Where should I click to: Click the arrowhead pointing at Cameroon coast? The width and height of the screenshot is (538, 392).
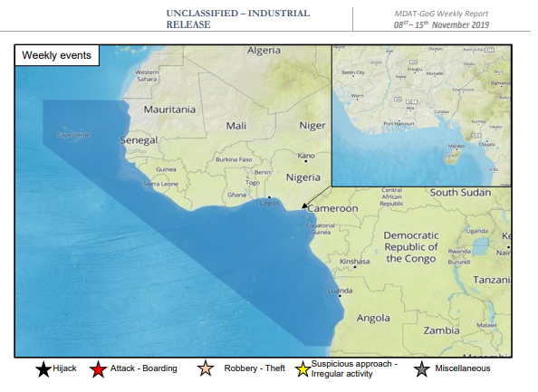click(x=304, y=206)
